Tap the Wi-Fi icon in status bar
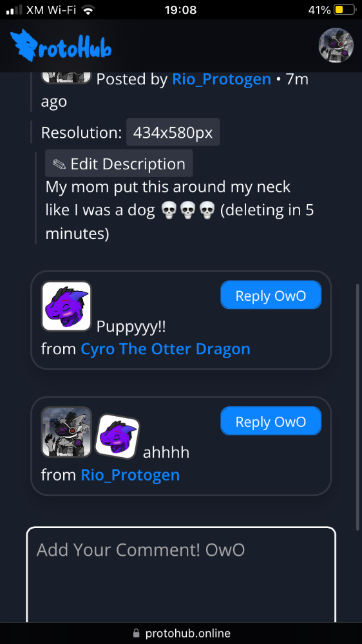Viewport: 362px width, 644px height. [87, 10]
